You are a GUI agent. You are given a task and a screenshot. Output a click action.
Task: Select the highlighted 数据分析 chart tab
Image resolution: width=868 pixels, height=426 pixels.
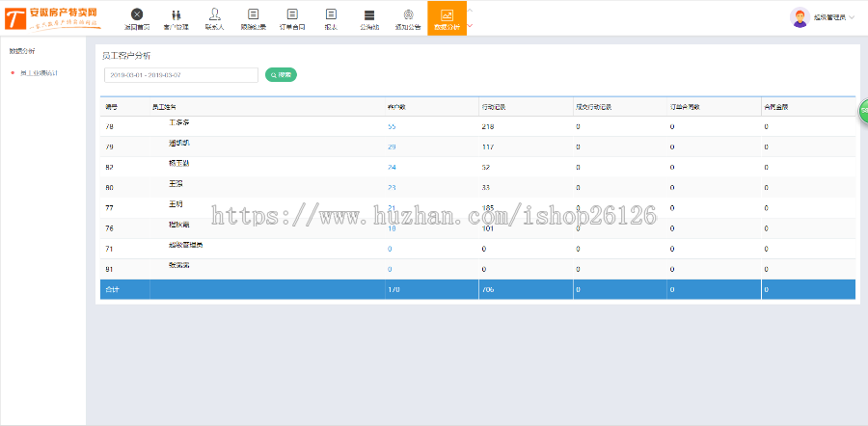point(447,18)
